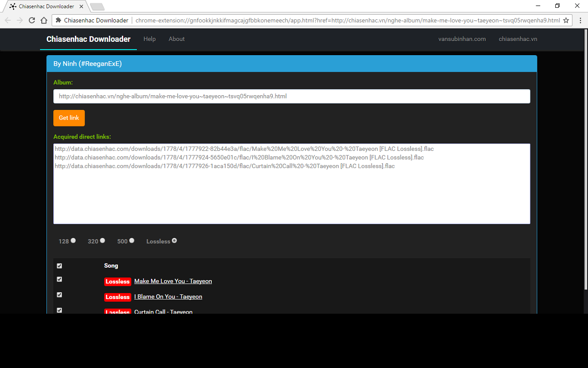Go to browser home icon
The height and width of the screenshot is (368, 588).
pyautogui.click(x=44, y=20)
